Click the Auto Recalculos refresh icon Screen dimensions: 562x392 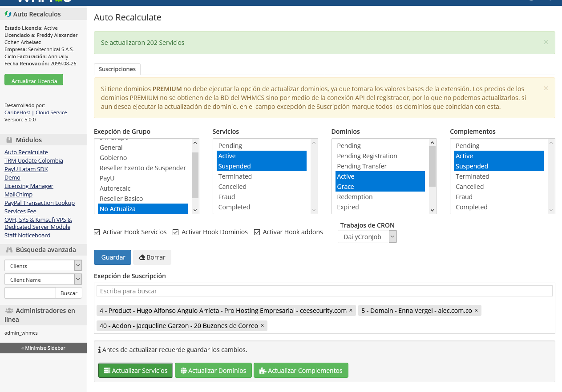click(x=8, y=14)
